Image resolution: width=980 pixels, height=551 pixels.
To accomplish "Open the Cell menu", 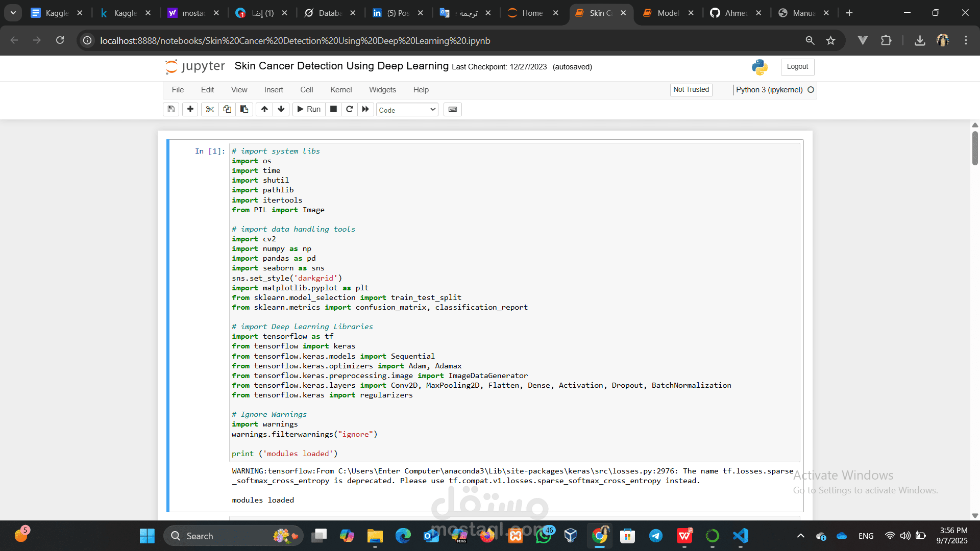I will coord(307,90).
